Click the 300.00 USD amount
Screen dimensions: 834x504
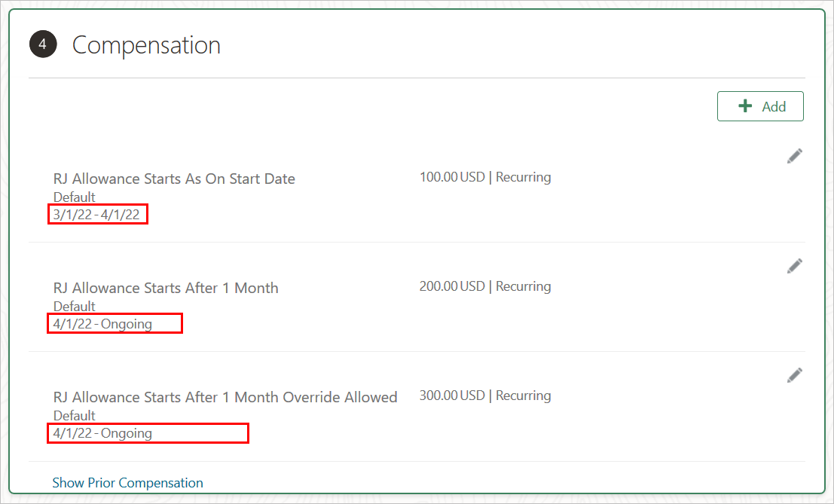452,396
